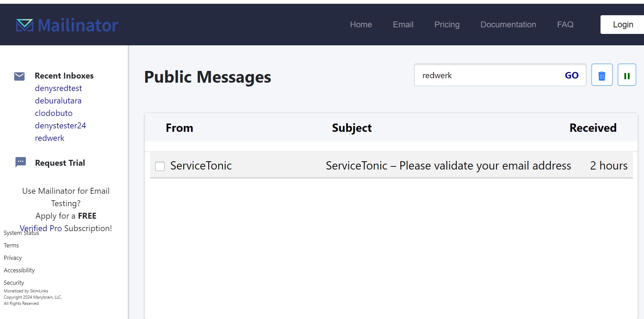Open Documentation in top navigation
644x319 pixels.
coord(508,25)
